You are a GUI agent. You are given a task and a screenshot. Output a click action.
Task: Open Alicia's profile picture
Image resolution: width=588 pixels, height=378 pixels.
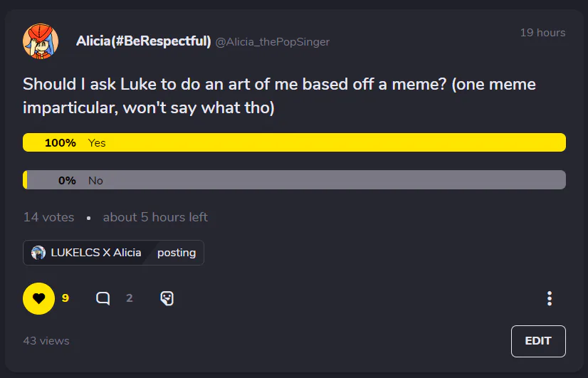click(41, 41)
